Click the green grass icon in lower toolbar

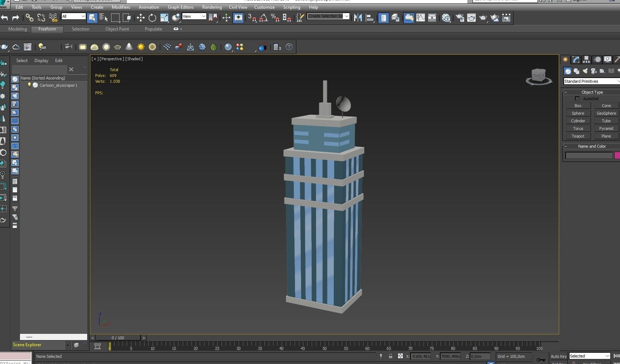pos(214,47)
